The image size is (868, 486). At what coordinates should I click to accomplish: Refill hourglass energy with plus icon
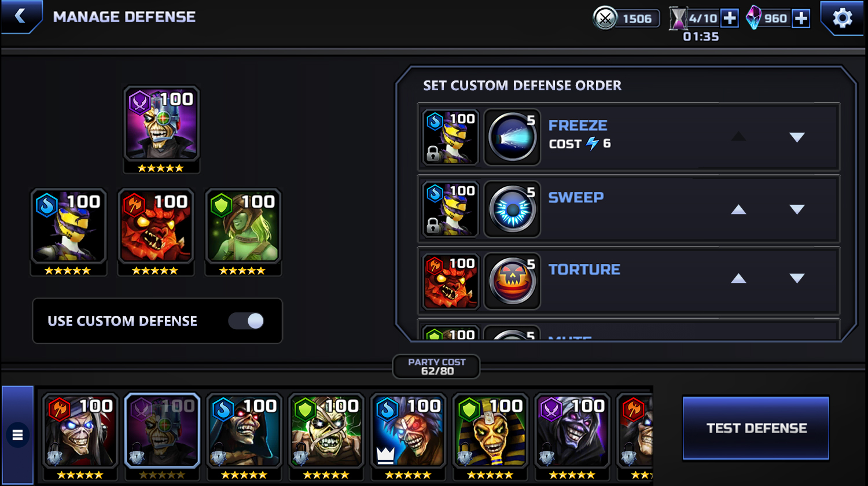coord(730,18)
